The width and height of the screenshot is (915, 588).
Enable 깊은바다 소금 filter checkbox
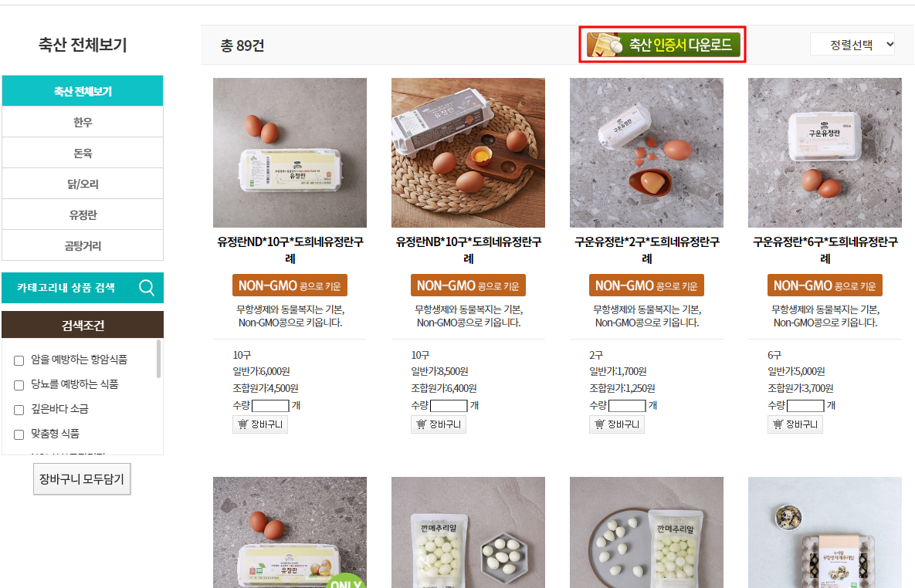[19, 410]
